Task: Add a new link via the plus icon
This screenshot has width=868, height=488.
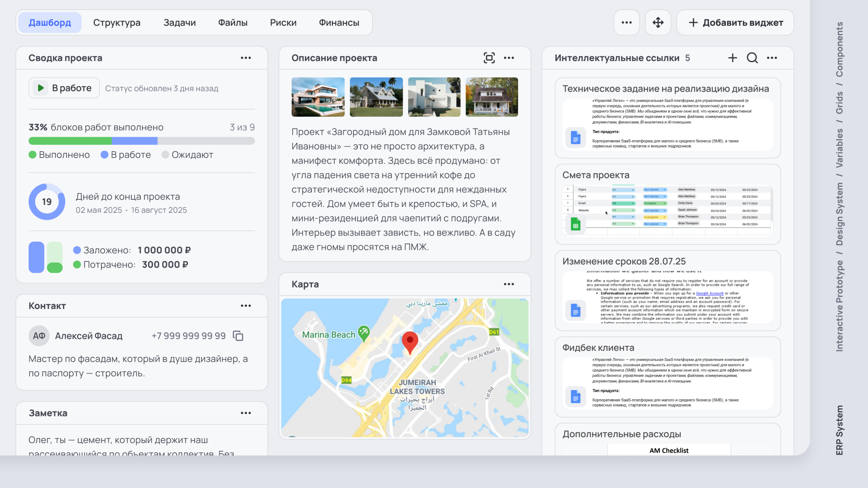Action: (732, 57)
